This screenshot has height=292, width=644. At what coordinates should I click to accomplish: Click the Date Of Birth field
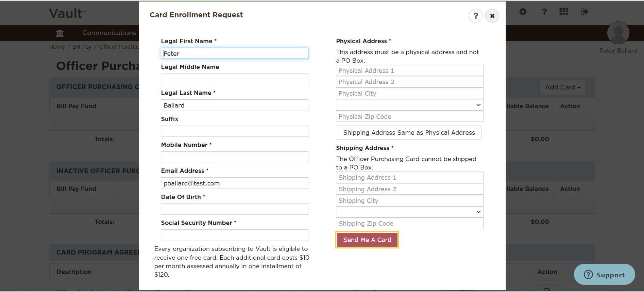pyautogui.click(x=235, y=209)
